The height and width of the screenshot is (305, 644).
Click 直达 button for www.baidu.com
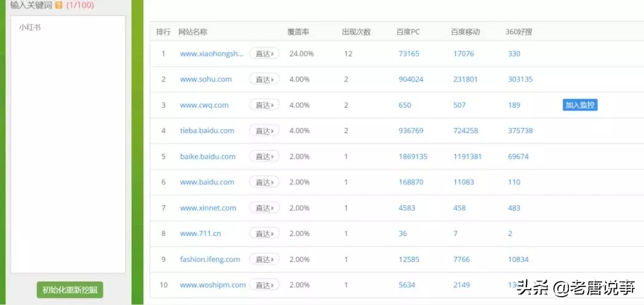pyautogui.click(x=265, y=182)
